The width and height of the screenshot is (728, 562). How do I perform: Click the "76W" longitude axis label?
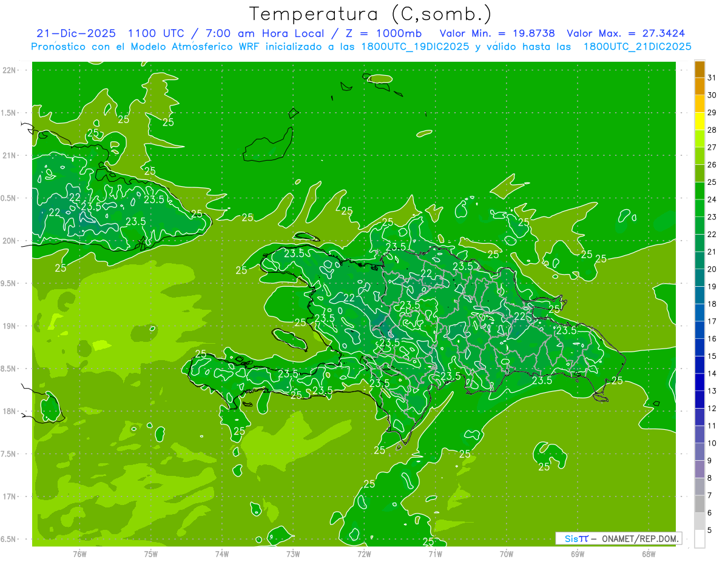79,554
